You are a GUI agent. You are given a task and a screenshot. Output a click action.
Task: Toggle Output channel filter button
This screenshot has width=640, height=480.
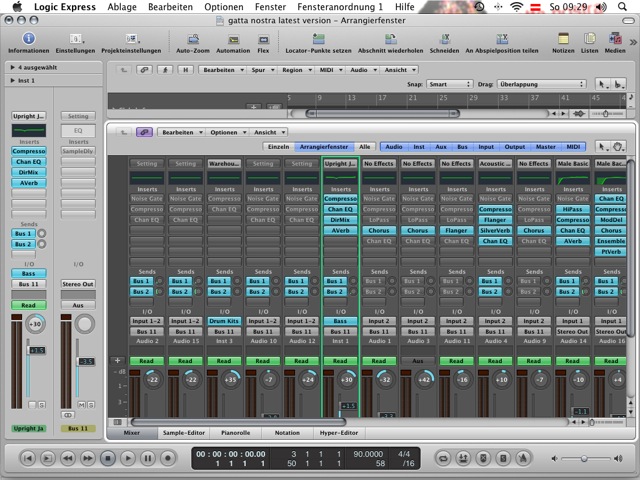(x=515, y=147)
